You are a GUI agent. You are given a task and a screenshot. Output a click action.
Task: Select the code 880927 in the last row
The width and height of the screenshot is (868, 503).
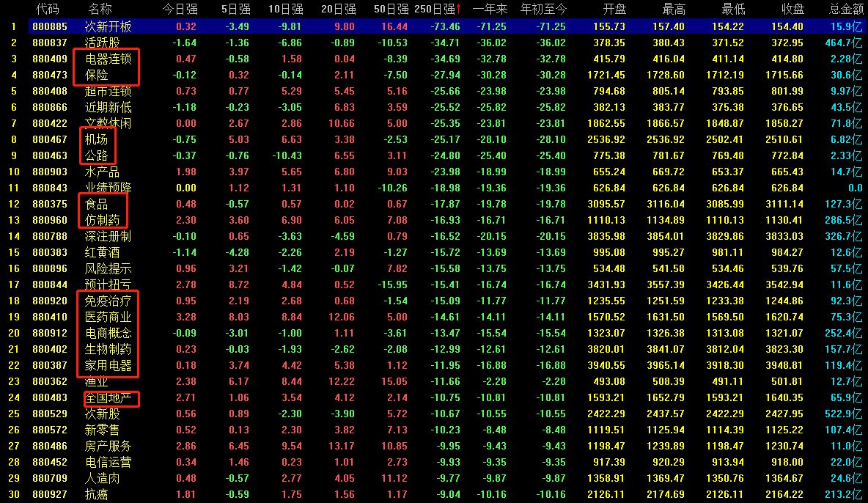[x=50, y=495]
